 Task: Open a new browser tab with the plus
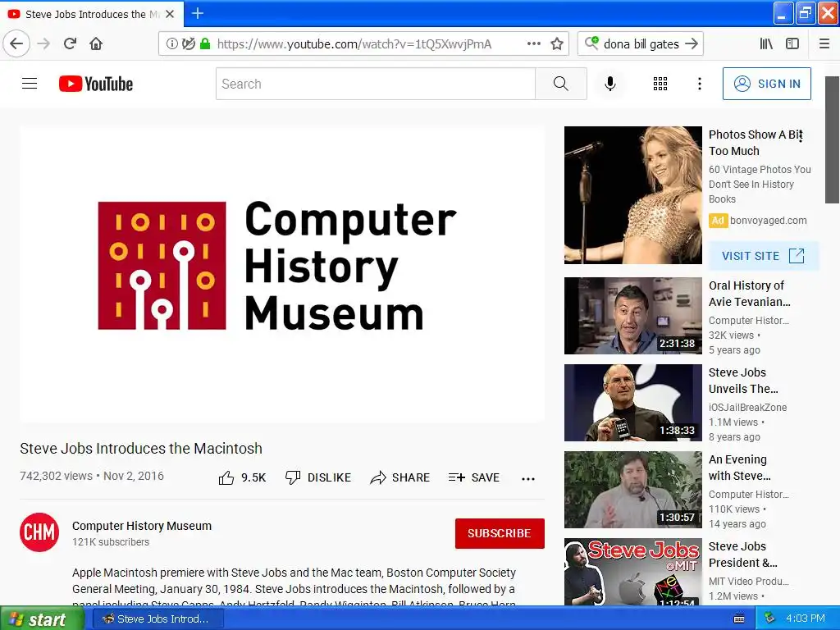click(x=197, y=13)
